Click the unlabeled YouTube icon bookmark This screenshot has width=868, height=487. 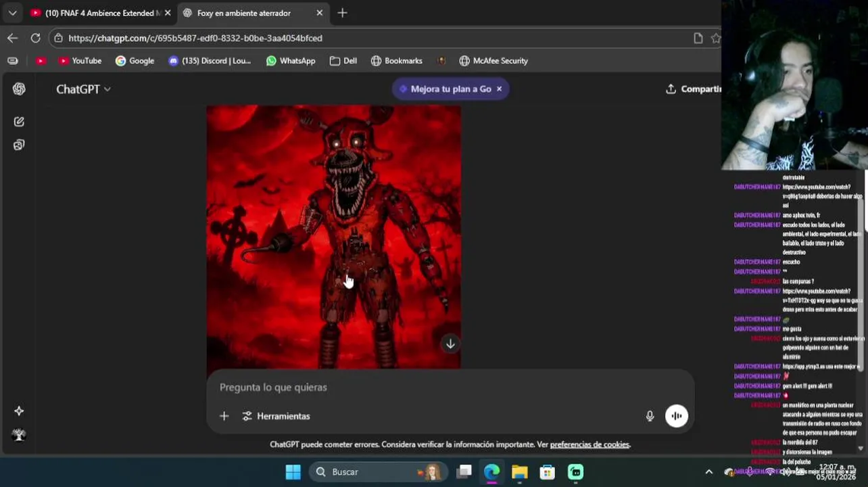41,61
